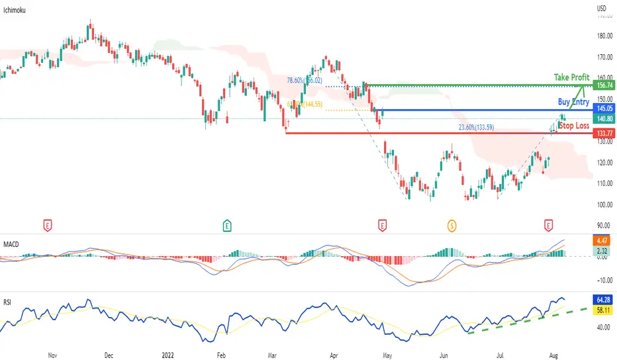617x364 pixels.
Task: Click the orange 4.47 MACD value tag
Action: [x=602, y=241]
